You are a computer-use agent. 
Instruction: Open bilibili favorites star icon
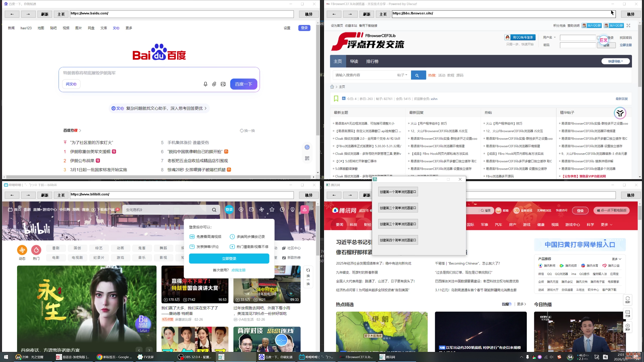click(272, 209)
